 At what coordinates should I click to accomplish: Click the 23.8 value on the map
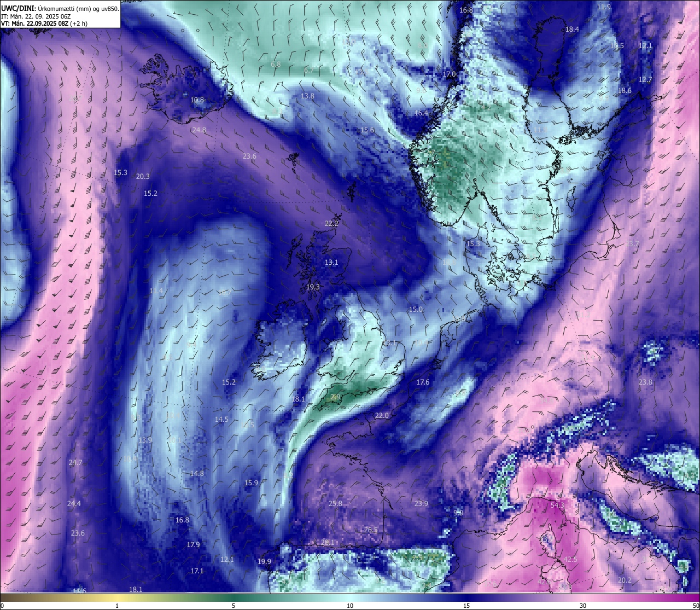click(x=645, y=382)
